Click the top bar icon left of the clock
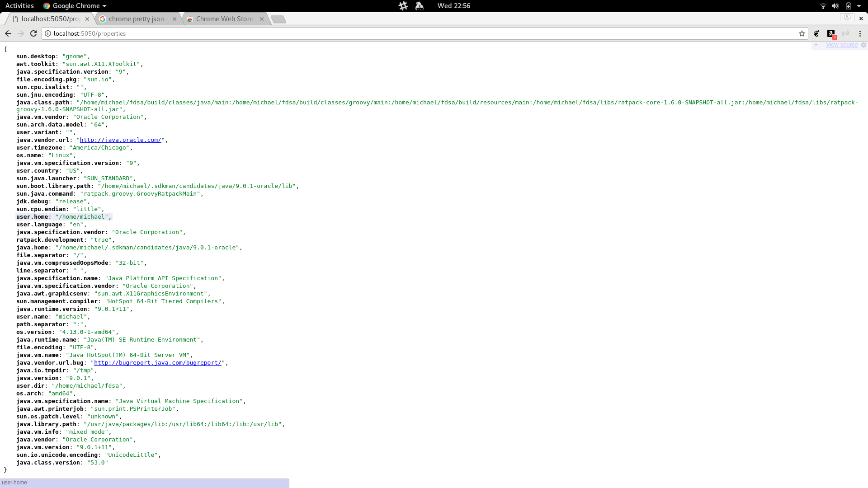 (x=420, y=6)
